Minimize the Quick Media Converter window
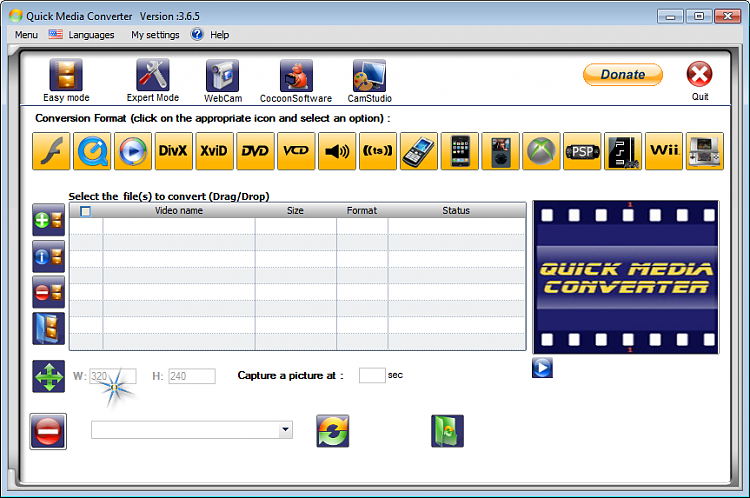 [671, 17]
